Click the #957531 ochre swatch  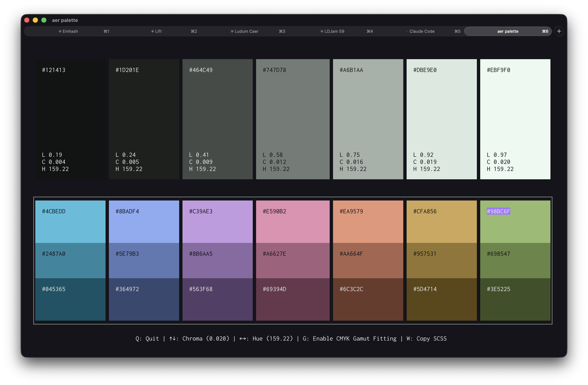pyautogui.click(x=442, y=261)
